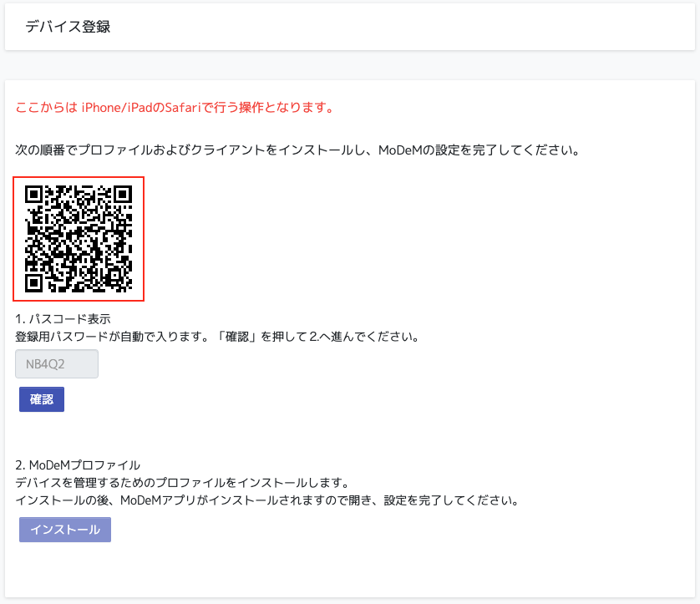Image resolution: width=700 pixels, height=604 pixels.
Task: Select the 1. パスコード表示 heading
Action: click(x=63, y=319)
